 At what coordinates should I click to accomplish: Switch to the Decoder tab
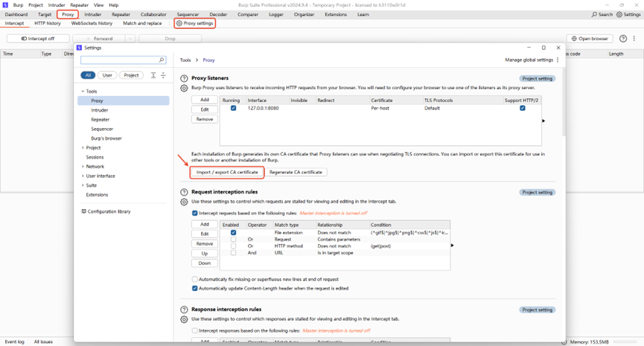(x=218, y=14)
